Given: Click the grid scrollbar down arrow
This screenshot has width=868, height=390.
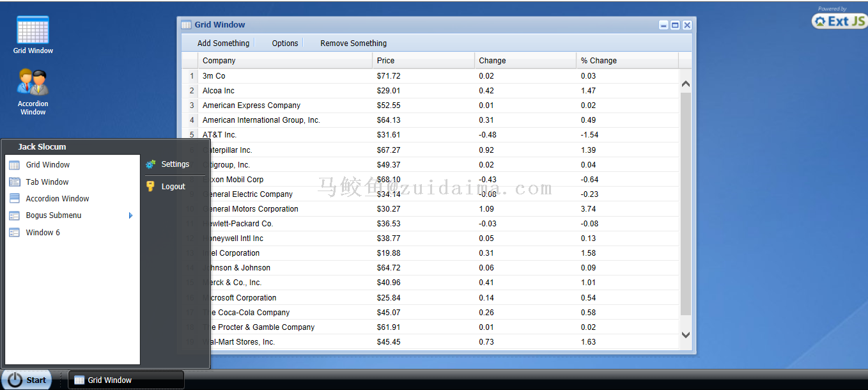Looking at the screenshot, I should (685, 334).
